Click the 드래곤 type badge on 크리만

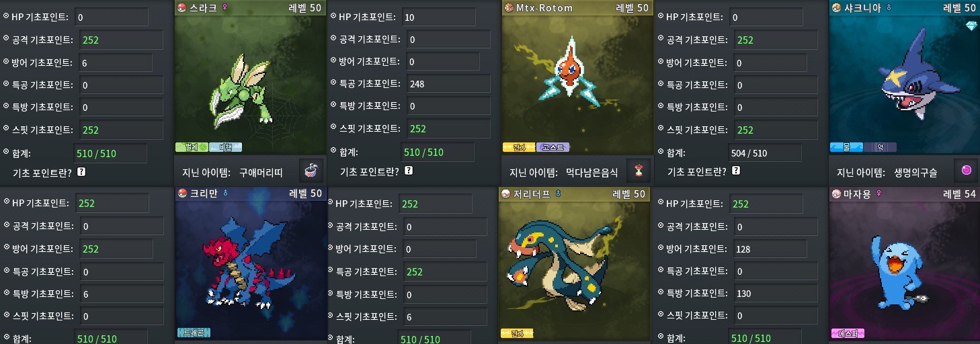click(x=194, y=333)
